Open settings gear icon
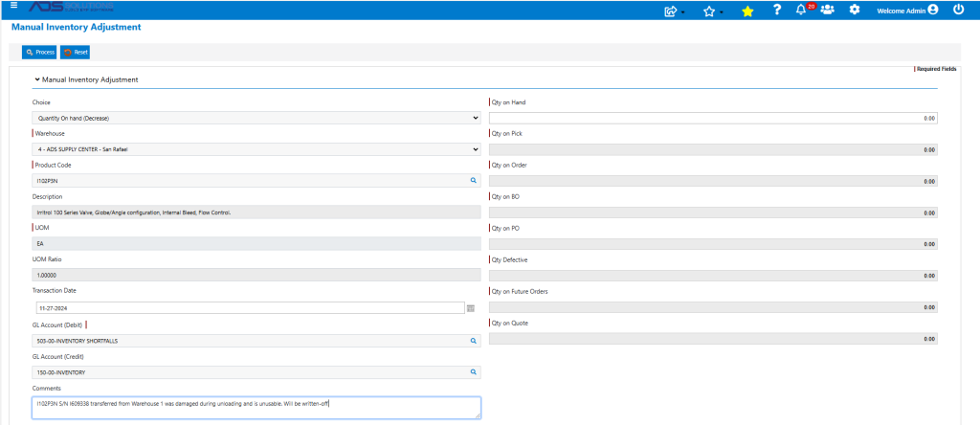Image resolution: width=980 pixels, height=425 pixels. tap(855, 10)
